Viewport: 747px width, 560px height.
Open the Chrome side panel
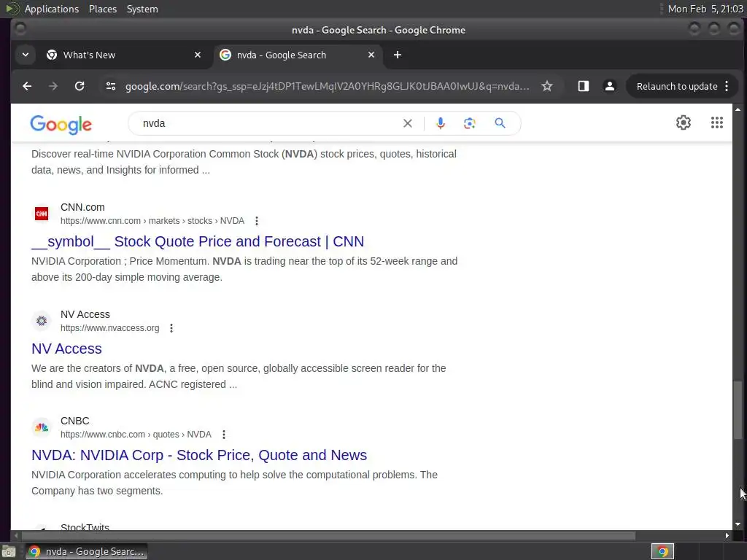584,86
